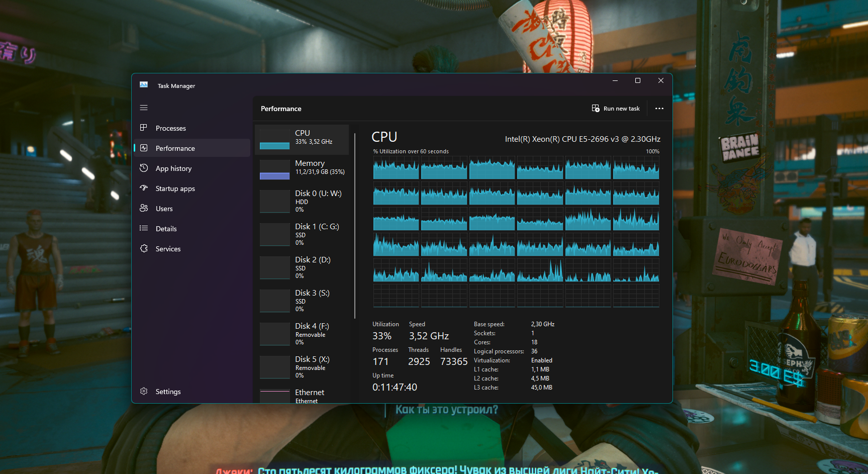Switch to the Users page

192,209
